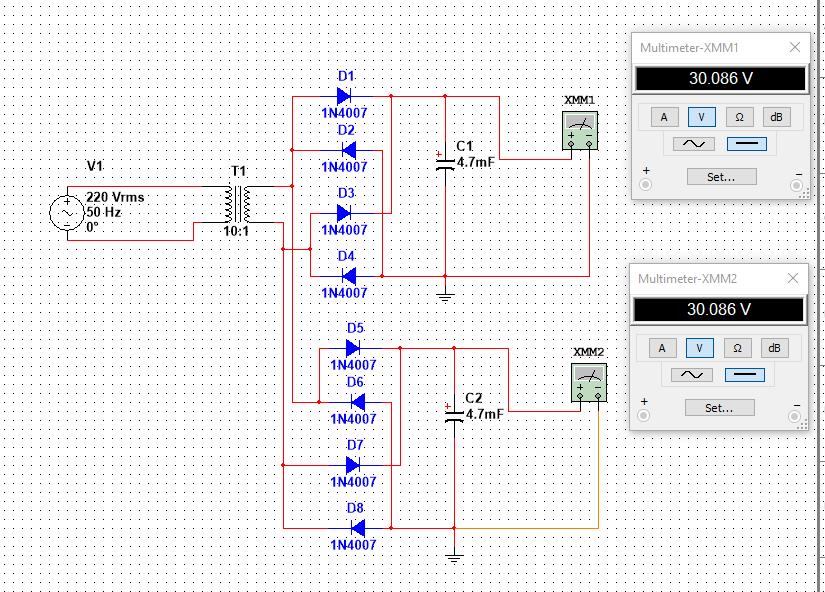Enable ohmmeter mode on XMM1

point(739,117)
